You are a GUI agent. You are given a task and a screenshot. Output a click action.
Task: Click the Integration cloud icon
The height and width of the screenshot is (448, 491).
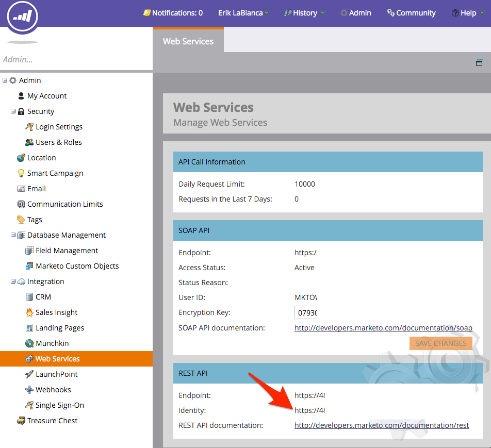click(21, 281)
